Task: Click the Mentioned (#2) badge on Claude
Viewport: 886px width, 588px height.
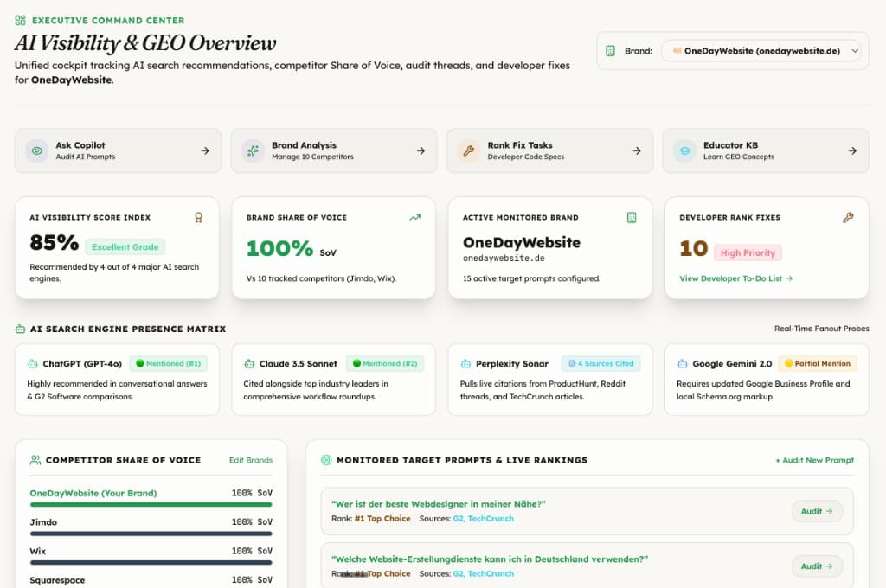Action: [x=385, y=364]
